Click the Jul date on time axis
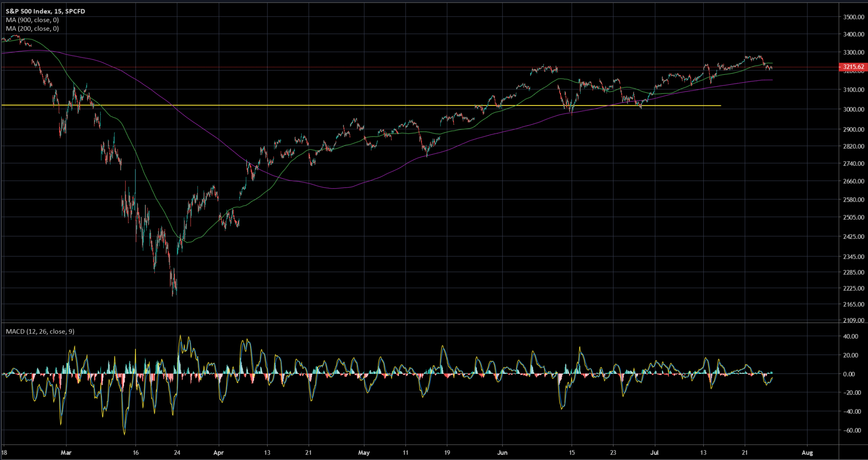Screen dimensions: 868x460 (655, 452)
